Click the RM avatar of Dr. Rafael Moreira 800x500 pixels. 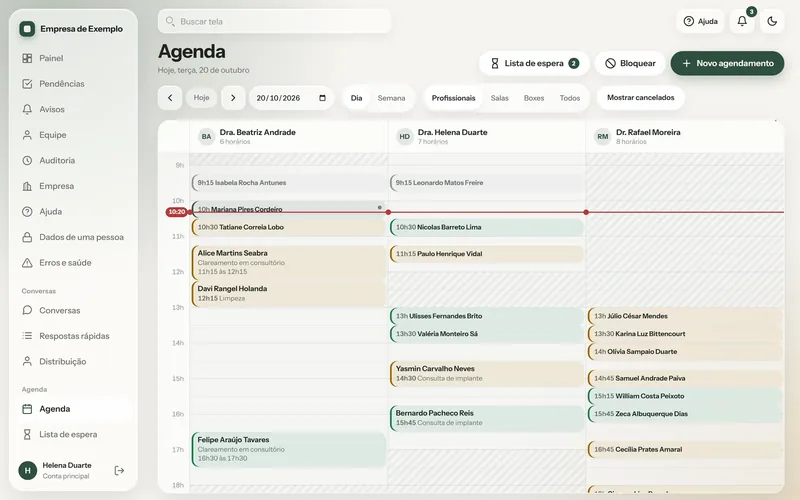pyautogui.click(x=603, y=137)
